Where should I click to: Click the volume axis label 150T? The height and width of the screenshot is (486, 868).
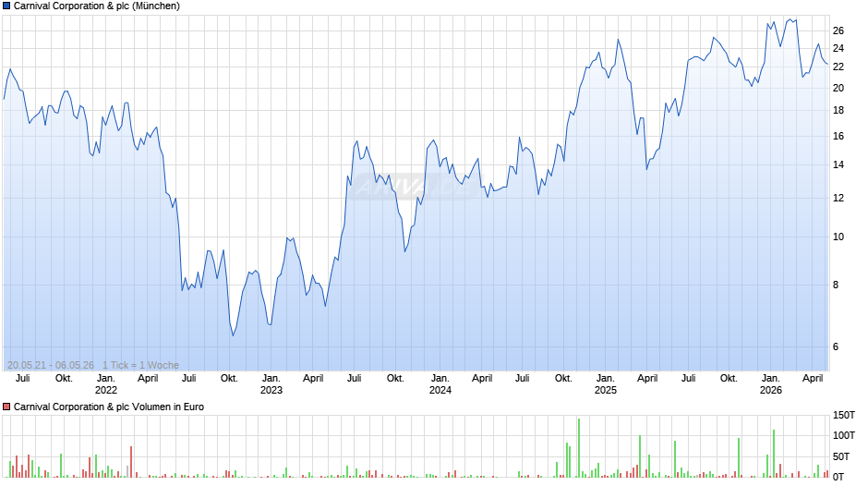844,415
